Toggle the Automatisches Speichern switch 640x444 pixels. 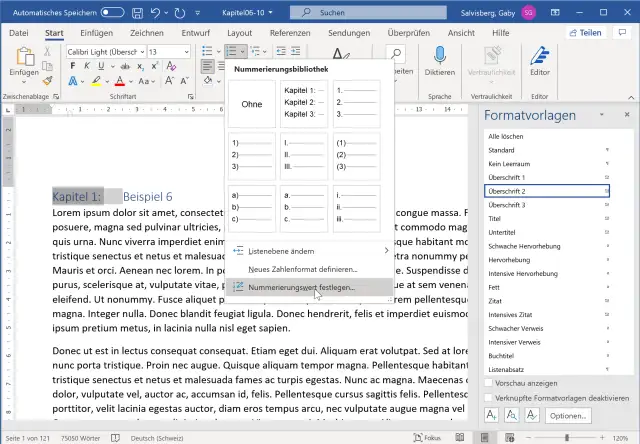coord(113,12)
